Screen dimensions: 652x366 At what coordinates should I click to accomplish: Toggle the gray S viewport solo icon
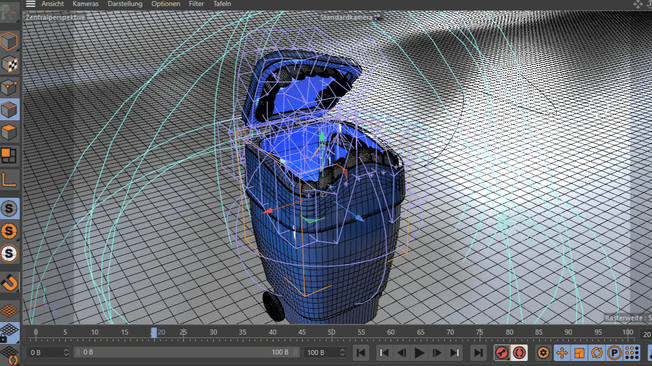point(9,208)
